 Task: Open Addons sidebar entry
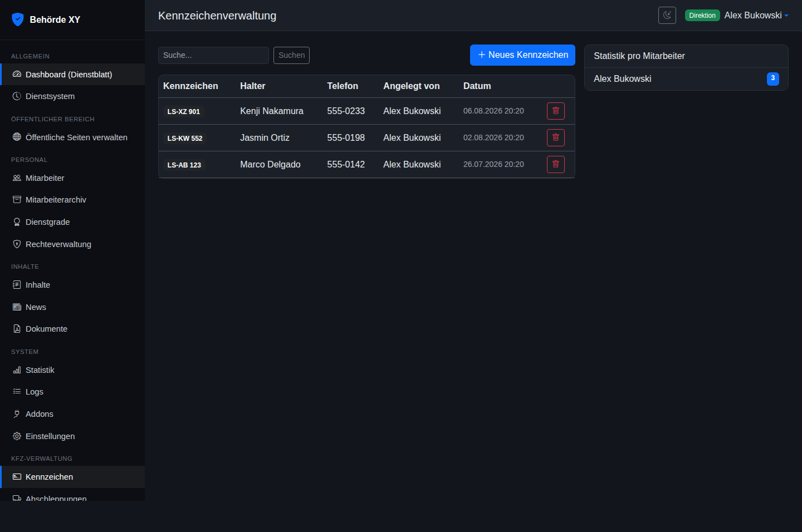[x=72, y=414]
